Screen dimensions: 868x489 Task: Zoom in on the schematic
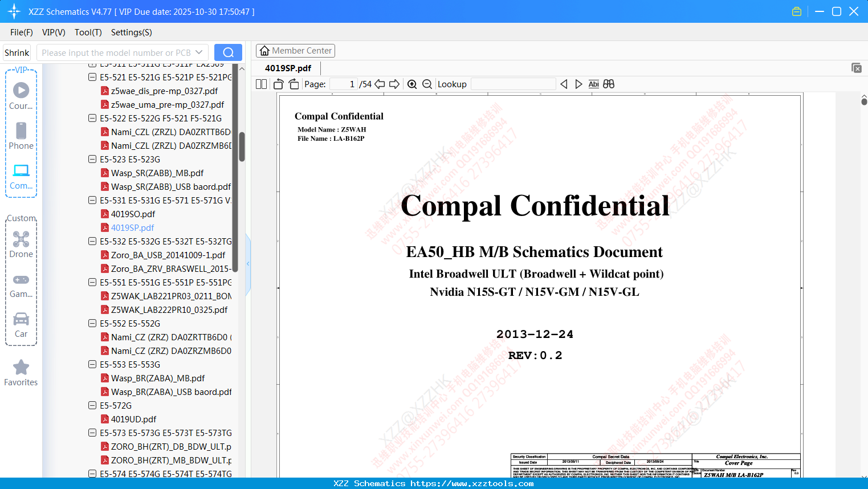(412, 84)
